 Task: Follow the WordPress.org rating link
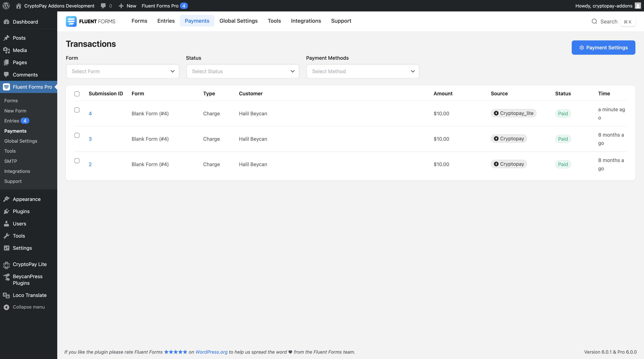[x=211, y=352]
